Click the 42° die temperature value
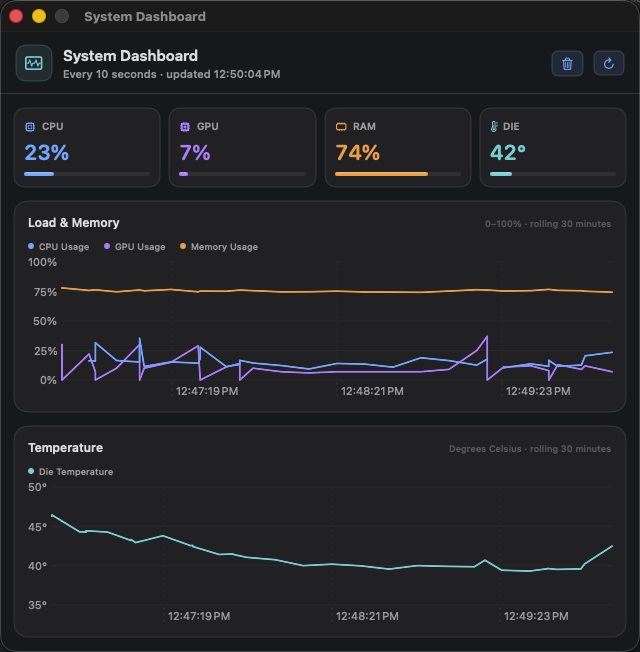This screenshot has width=640, height=652. 508,153
